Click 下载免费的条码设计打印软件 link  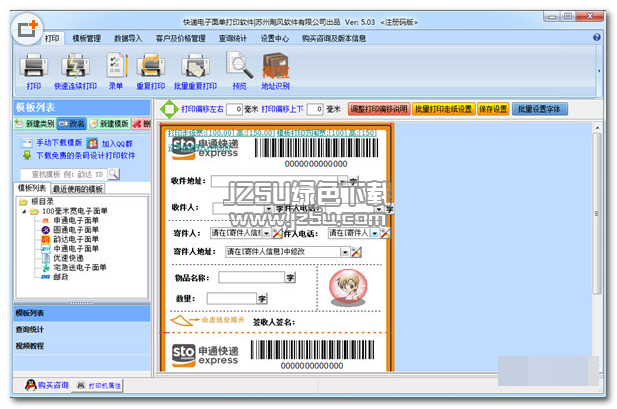(86, 155)
